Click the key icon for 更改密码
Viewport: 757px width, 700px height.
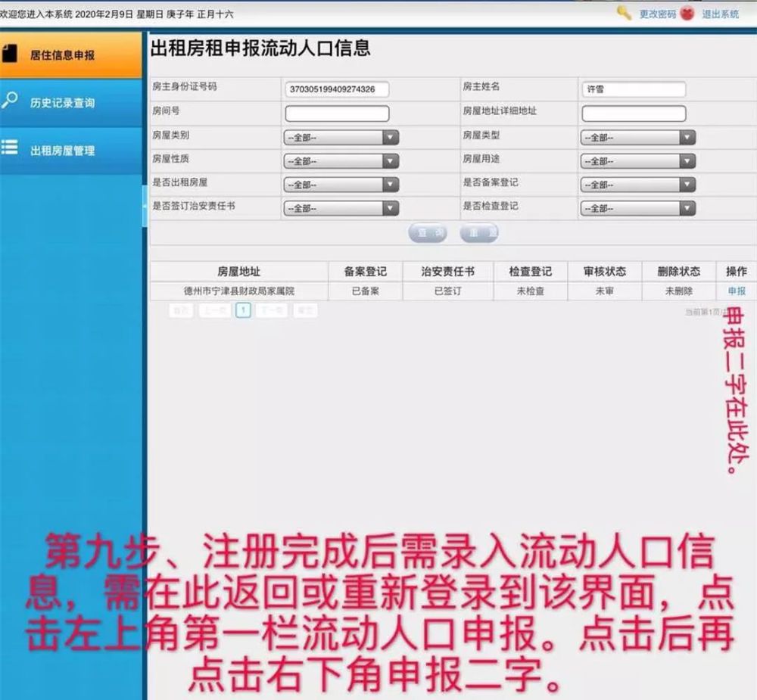click(625, 13)
